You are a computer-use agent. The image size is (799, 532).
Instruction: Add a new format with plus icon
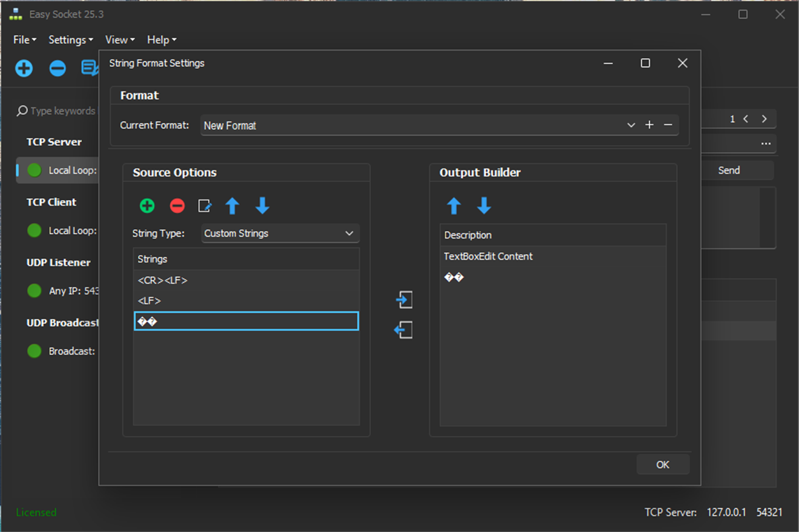pos(650,125)
